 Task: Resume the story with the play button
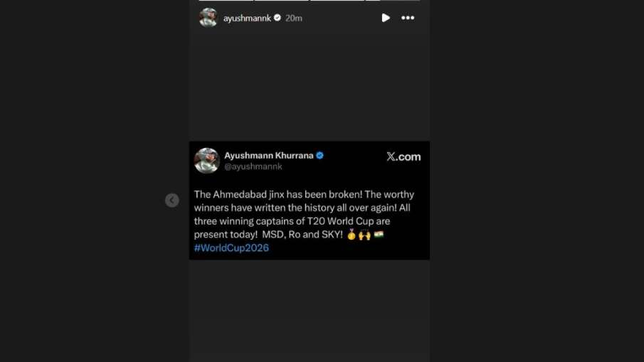[x=386, y=18]
